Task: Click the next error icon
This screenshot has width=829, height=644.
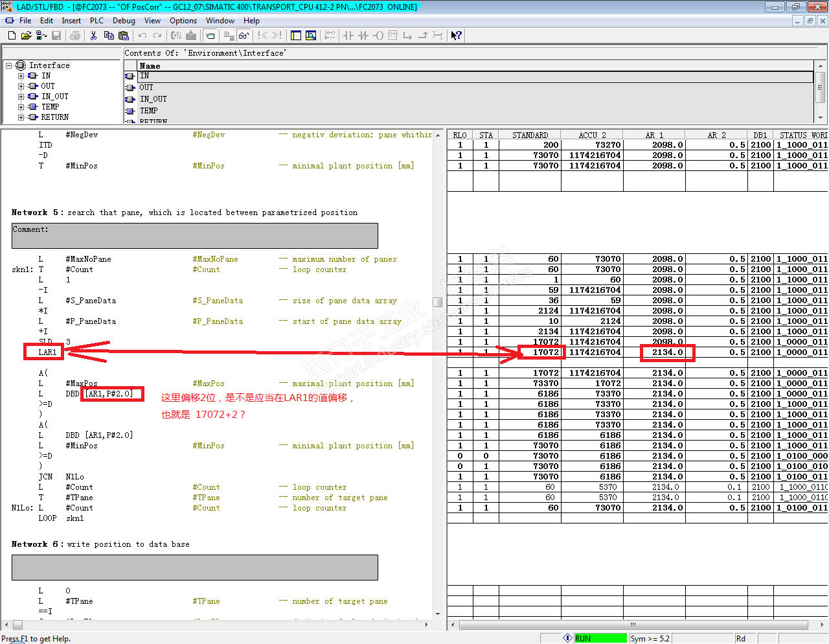Action: coord(277,36)
